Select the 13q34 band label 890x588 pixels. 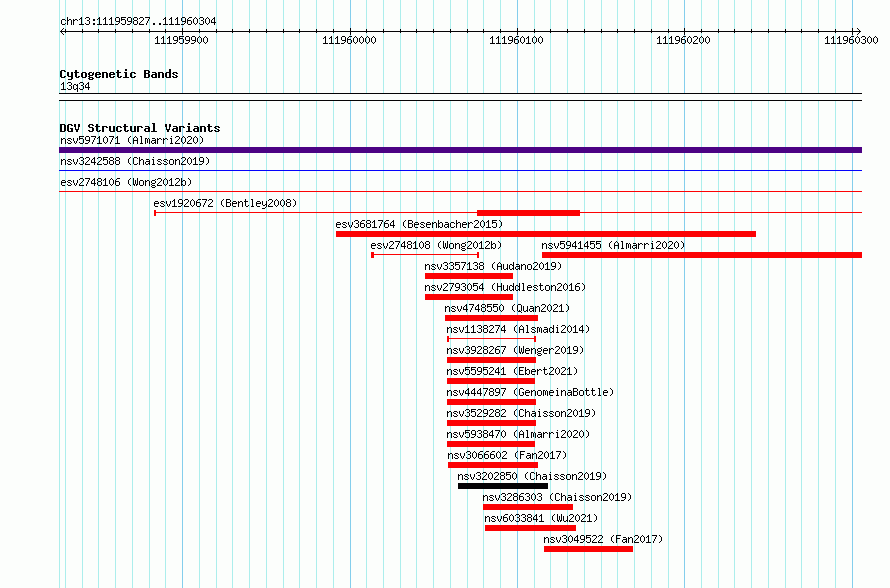75,86
